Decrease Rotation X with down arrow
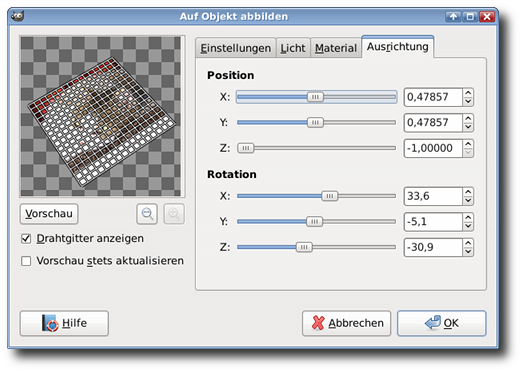 tap(468, 200)
